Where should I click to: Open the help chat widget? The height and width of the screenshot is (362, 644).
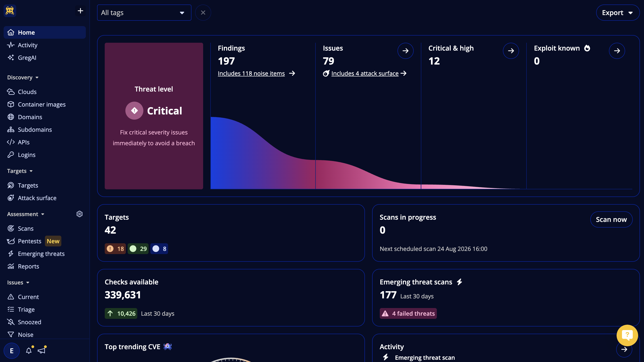[627, 335]
